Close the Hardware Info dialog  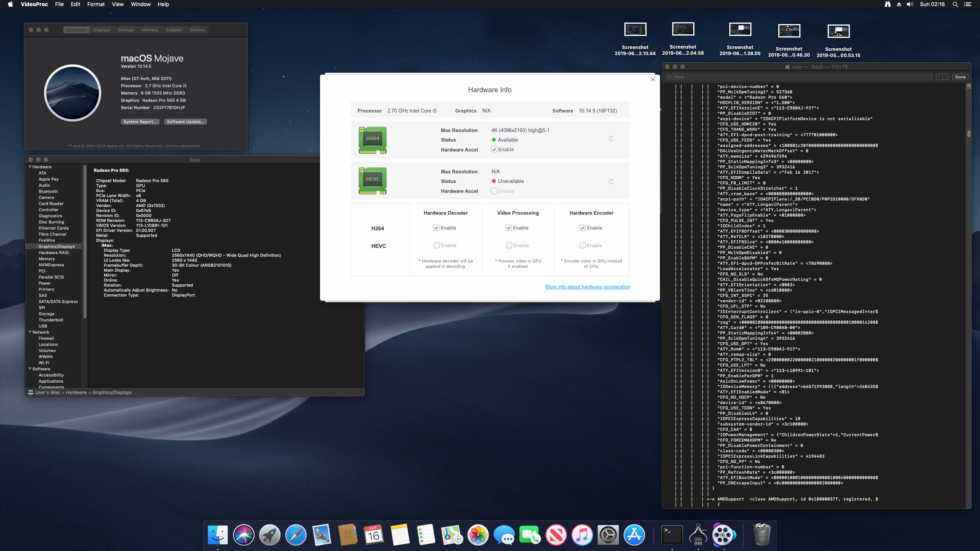point(653,79)
